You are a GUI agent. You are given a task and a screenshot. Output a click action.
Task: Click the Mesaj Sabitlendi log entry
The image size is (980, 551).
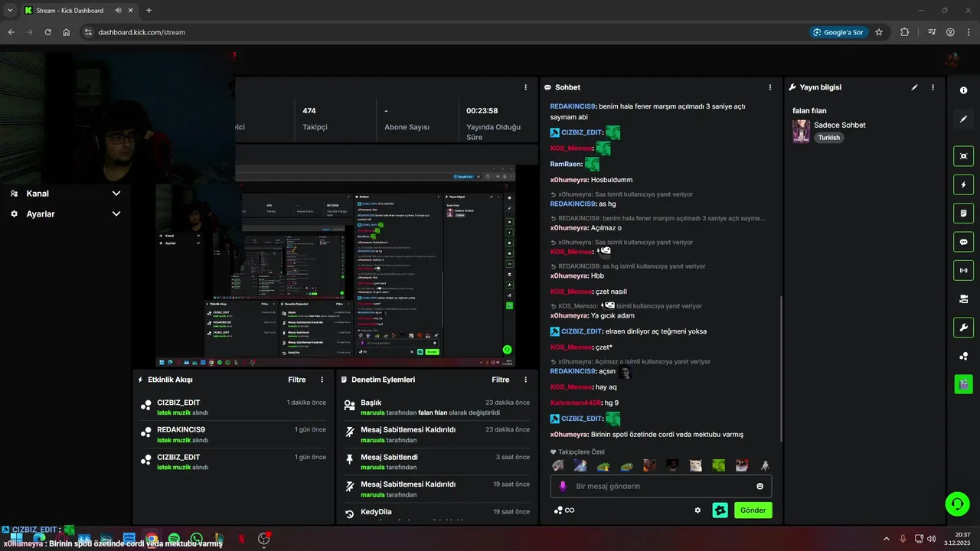point(437,461)
